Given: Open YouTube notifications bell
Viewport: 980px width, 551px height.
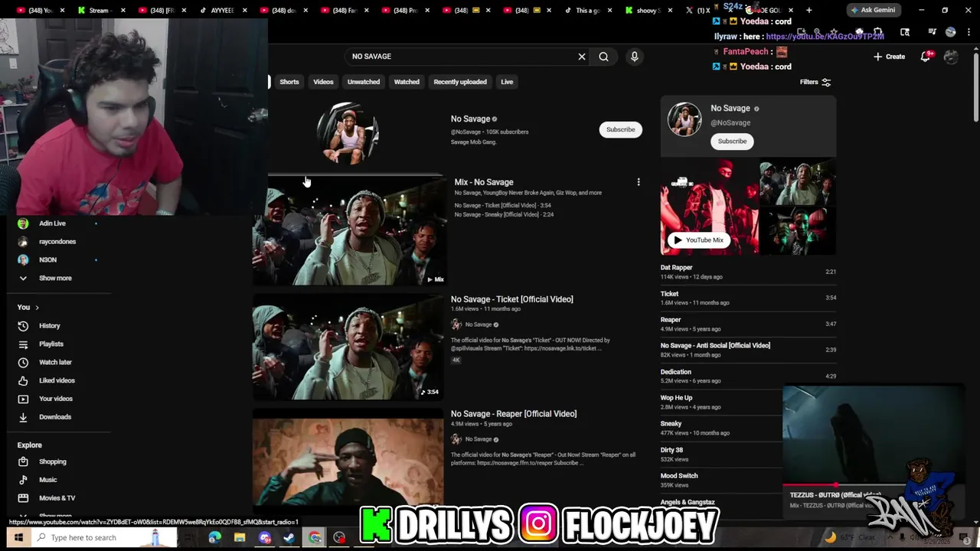Looking at the screenshot, I should (926, 56).
